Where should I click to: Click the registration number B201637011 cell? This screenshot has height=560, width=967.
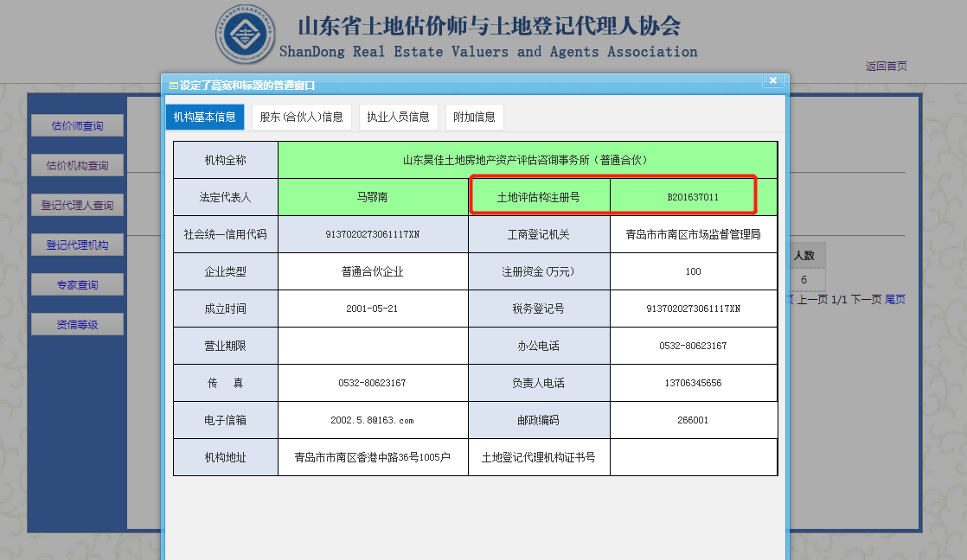[693, 197]
